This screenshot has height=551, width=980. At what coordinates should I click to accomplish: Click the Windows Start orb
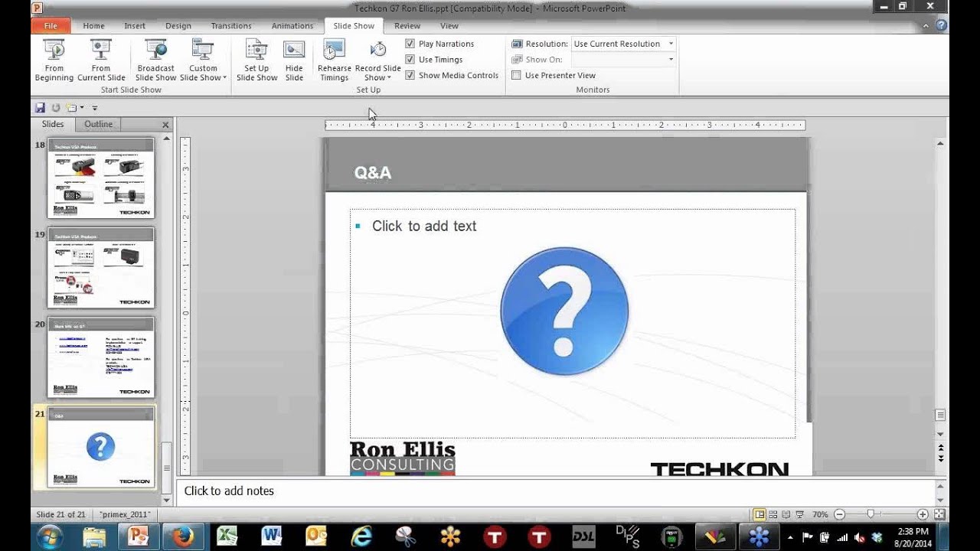pos(50,536)
